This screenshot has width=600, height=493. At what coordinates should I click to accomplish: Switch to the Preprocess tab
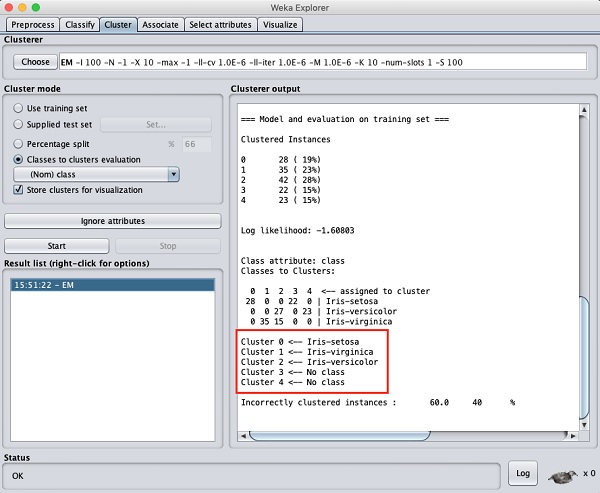pos(32,24)
